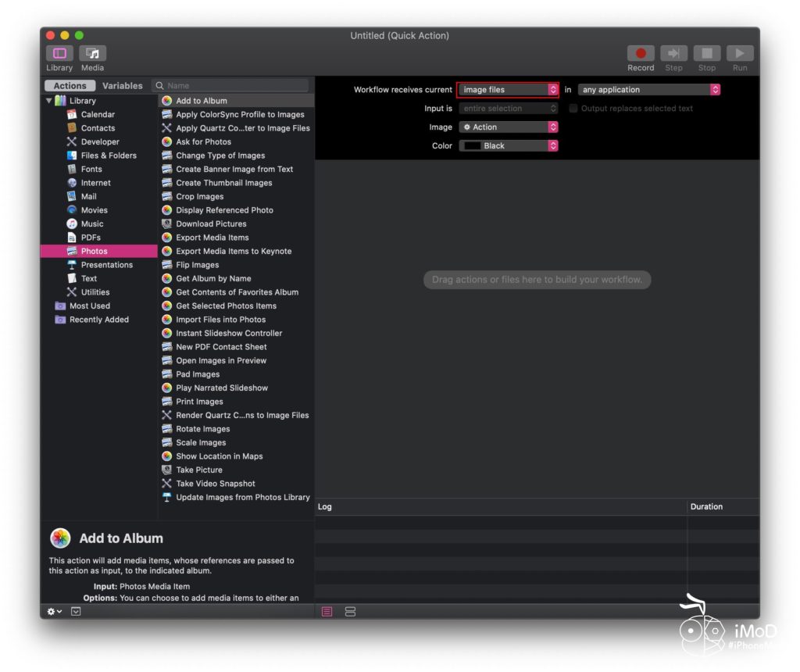Click the Step icon in toolbar
Viewport: 800px width, 672px height.
coord(673,54)
